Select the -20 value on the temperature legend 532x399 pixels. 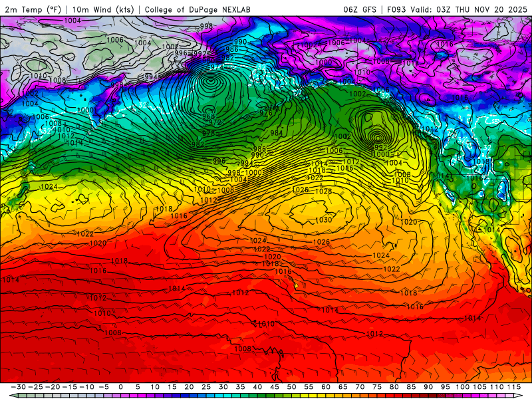pos(53,387)
